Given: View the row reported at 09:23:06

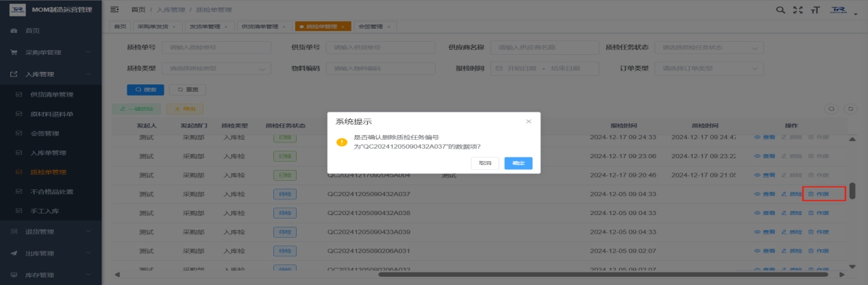Looking at the screenshot, I should tap(765, 156).
